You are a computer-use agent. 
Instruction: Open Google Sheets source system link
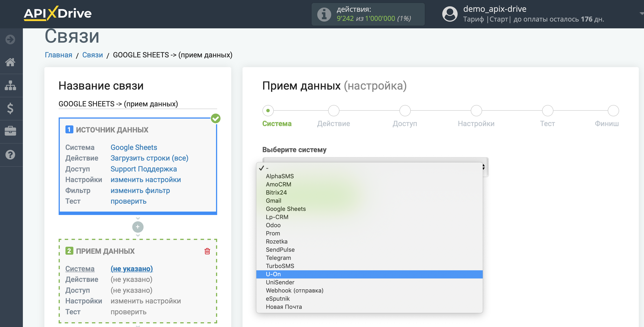134,147
